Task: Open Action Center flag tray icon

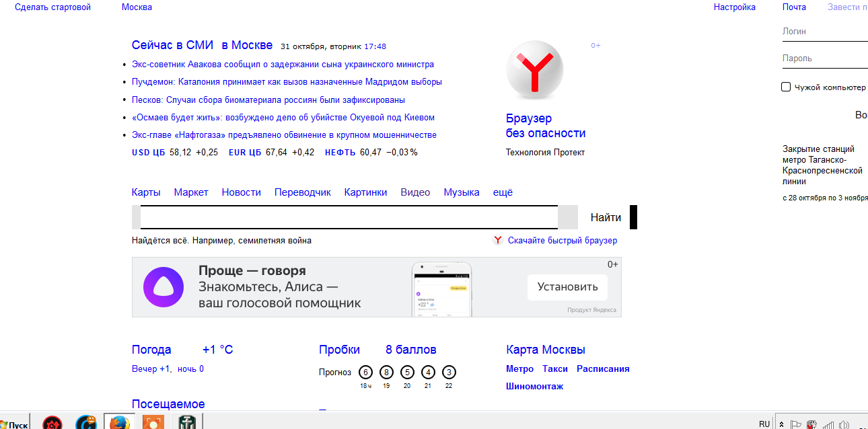Action: coord(796,424)
